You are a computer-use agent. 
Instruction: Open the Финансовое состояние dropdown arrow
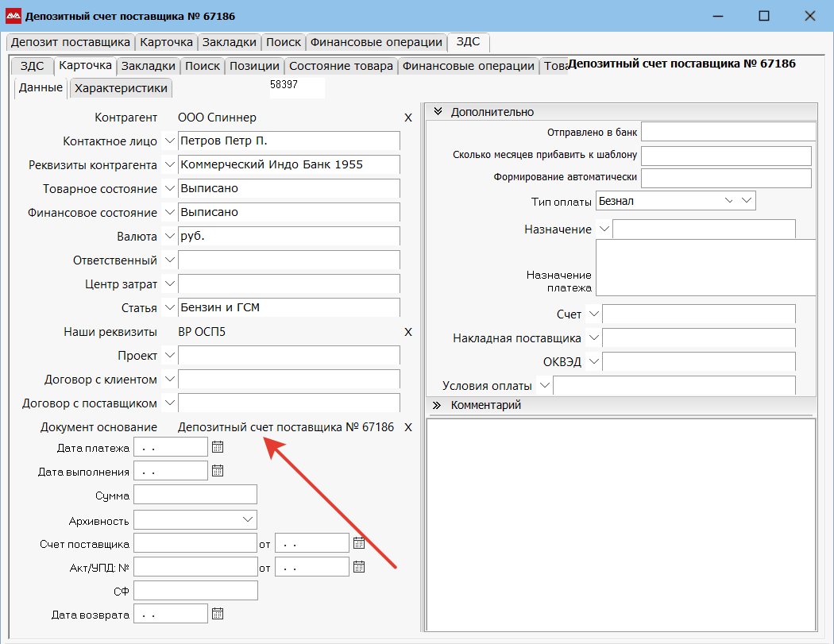coord(170,212)
